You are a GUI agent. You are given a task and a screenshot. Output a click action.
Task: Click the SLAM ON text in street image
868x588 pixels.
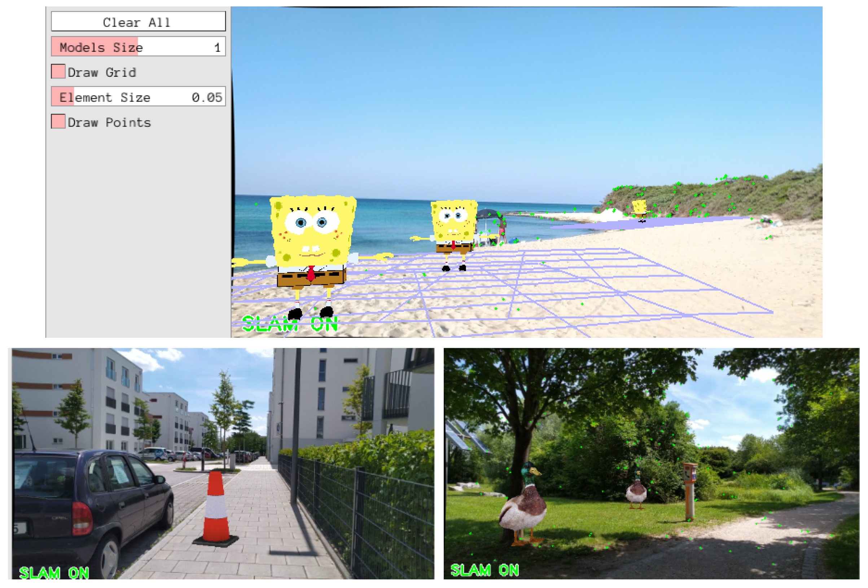54,572
